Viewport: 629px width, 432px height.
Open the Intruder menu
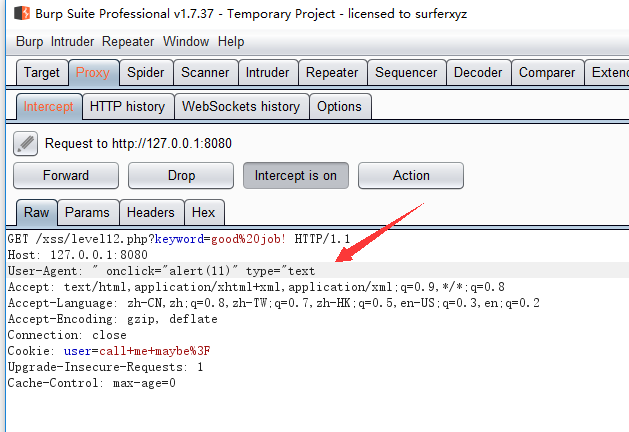pyautogui.click(x=72, y=41)
